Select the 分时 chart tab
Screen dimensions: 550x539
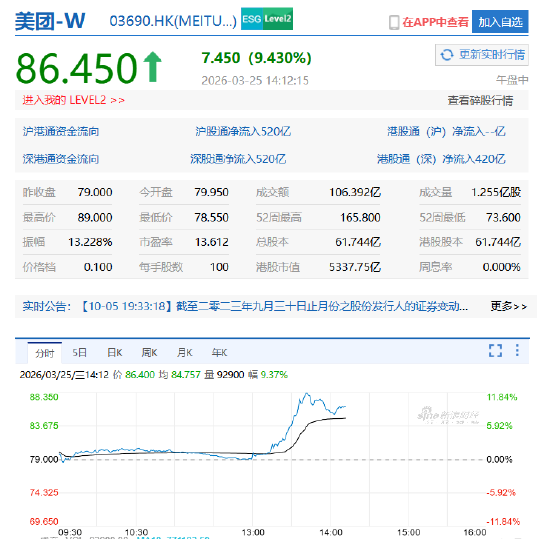(45, 353)
